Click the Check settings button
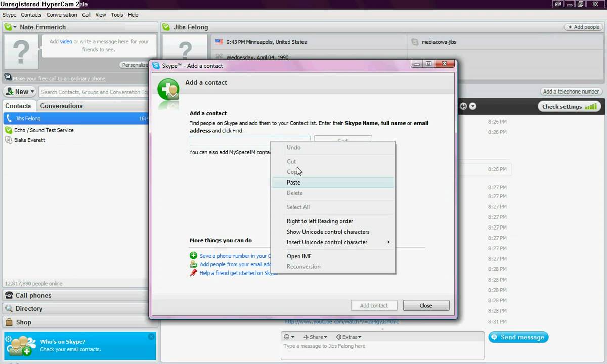The height and width of the screenshot is (364, 607). coord(569,107)
